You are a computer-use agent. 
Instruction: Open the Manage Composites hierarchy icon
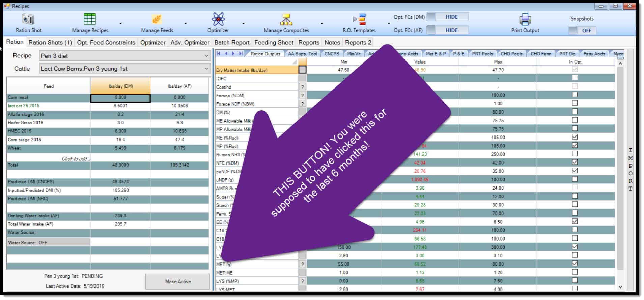[286, 20]
